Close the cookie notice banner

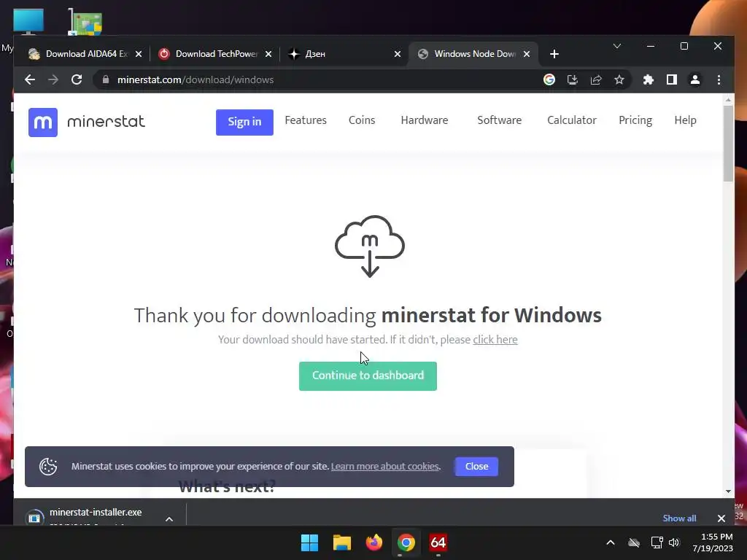[x=476, y=466]
